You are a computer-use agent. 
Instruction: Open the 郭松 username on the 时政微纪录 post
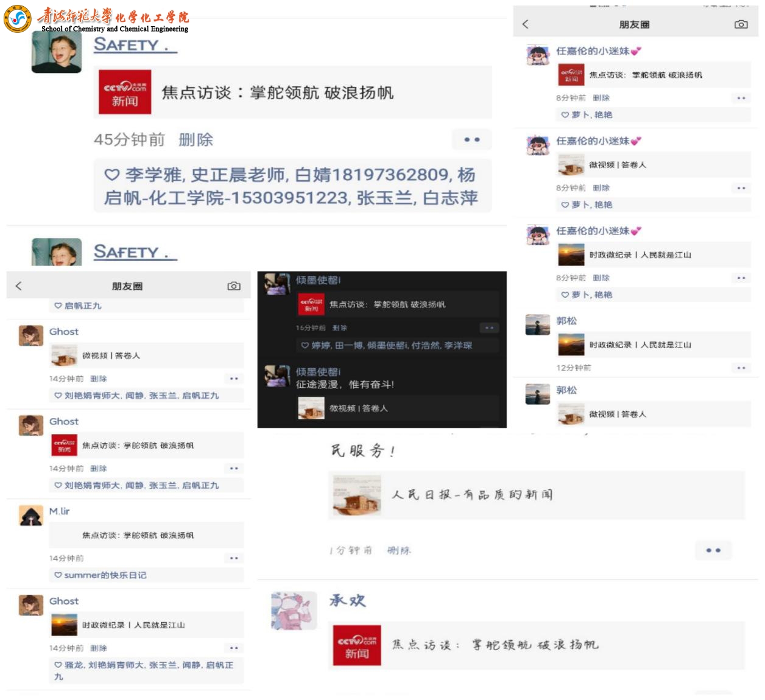(x=566, y=321)
